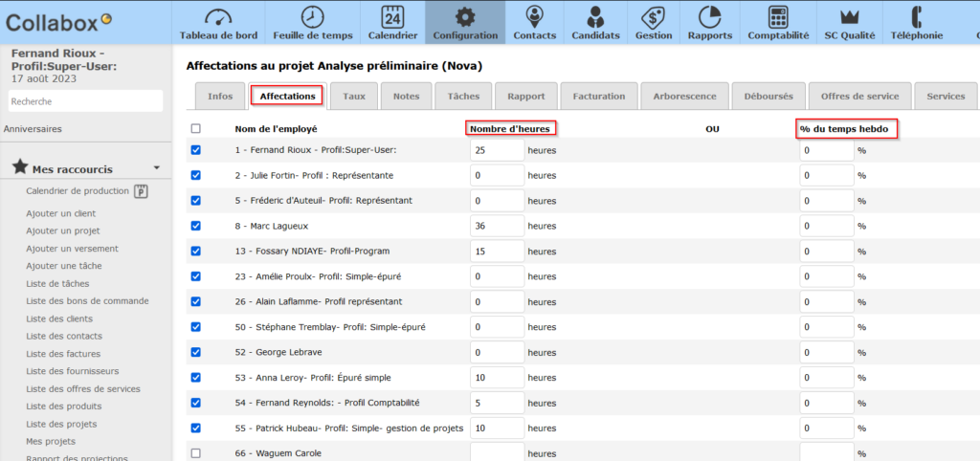Open the Tableau de bord dashboard icon
The width and height of the screenshot is (980, 461).
[x=219, y=17]
